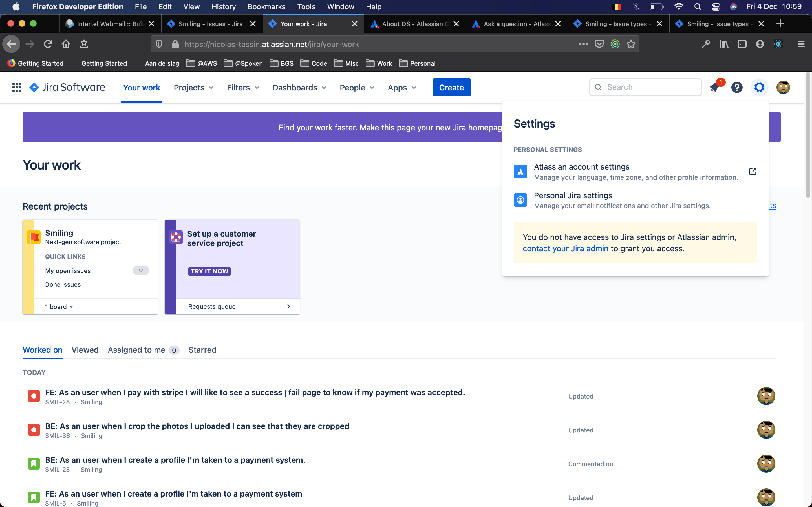Save page to Pocket icon
Image resolution: width=812 pixels, height=507 pixels.
pos(599,44)
